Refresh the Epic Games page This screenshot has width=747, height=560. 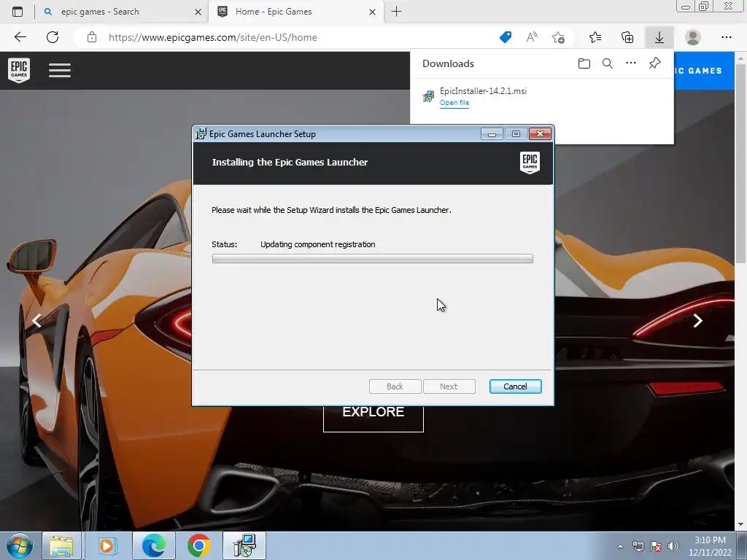pos(53,37)
